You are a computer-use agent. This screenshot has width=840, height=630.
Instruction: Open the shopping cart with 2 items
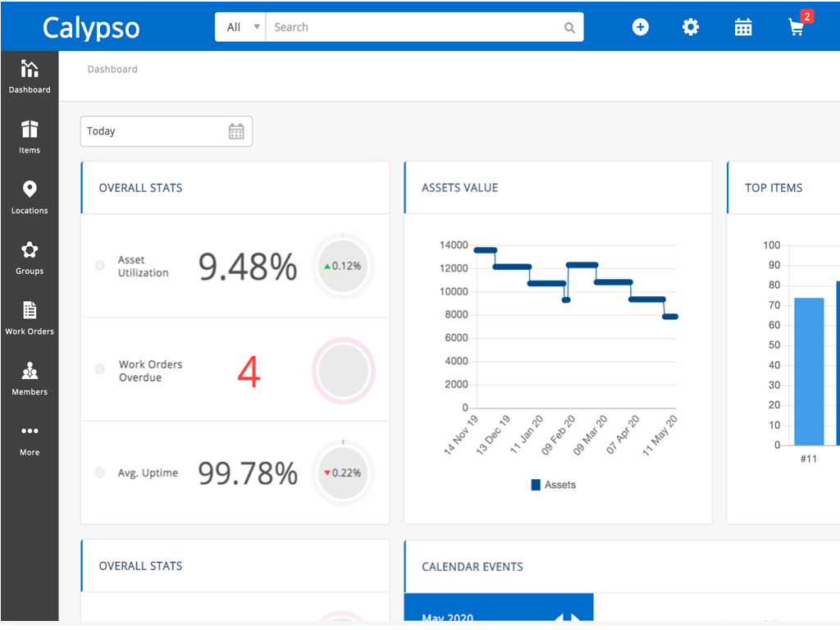[x=795, y=29]
